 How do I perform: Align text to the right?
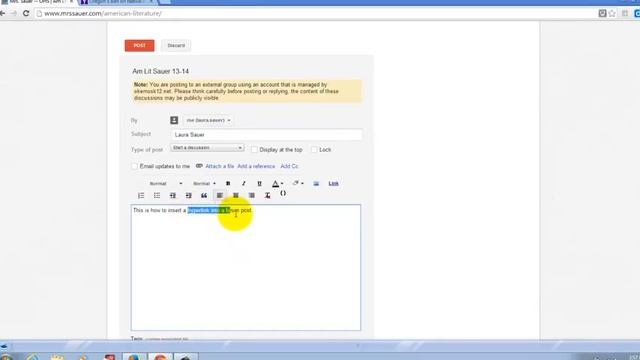click(x=251, y=196)
